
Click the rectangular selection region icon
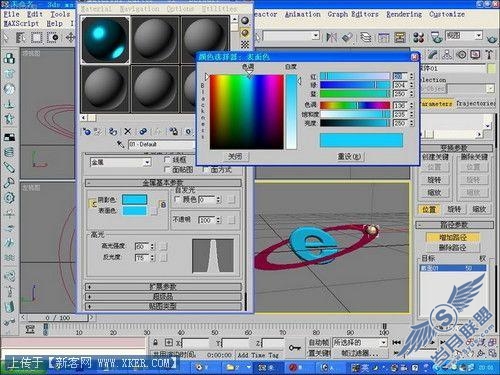click(36, 37)
